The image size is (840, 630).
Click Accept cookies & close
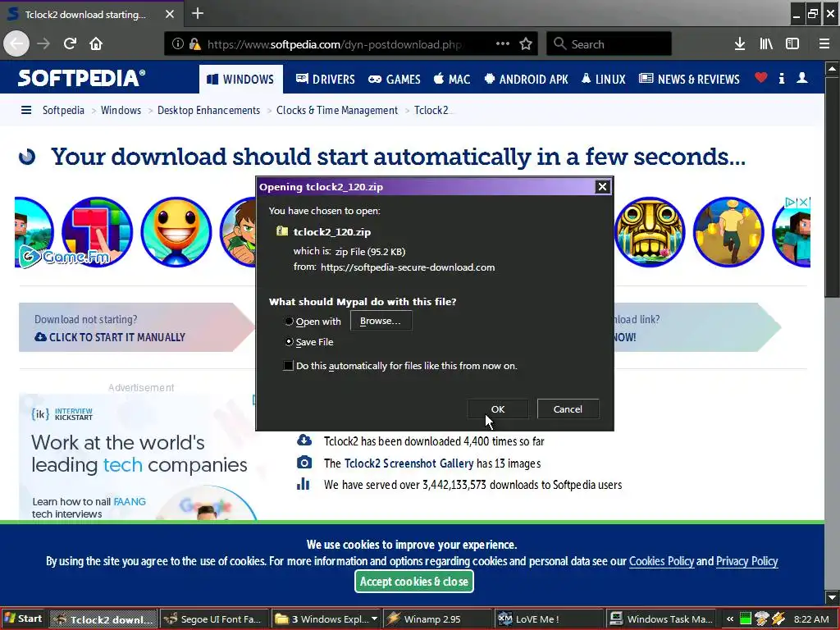[414, 582]
